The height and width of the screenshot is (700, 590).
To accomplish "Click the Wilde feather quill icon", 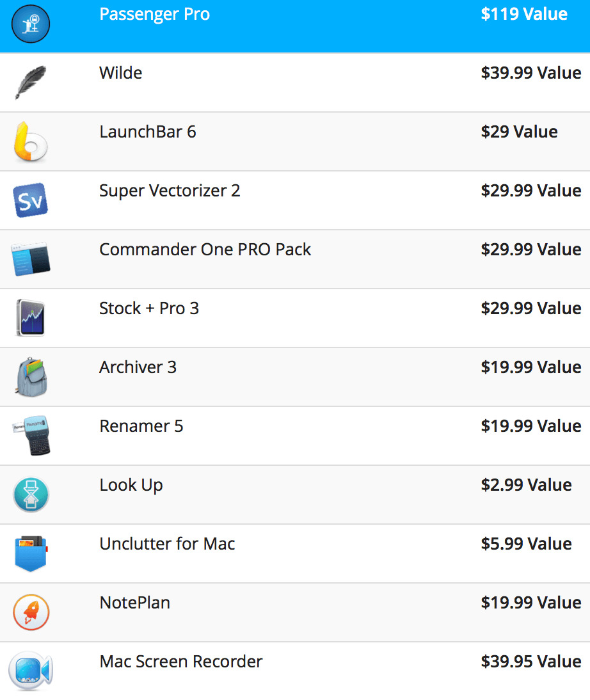I will tap(30, 82).
